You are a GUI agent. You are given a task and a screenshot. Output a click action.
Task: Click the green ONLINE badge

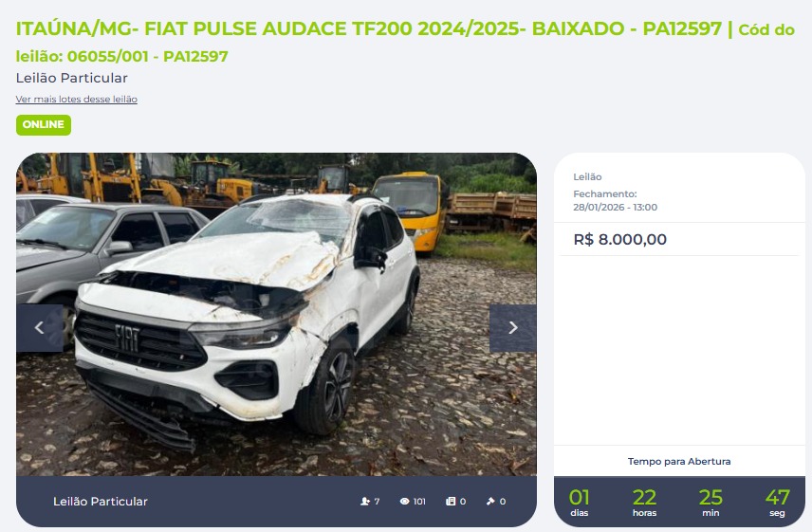44,125
